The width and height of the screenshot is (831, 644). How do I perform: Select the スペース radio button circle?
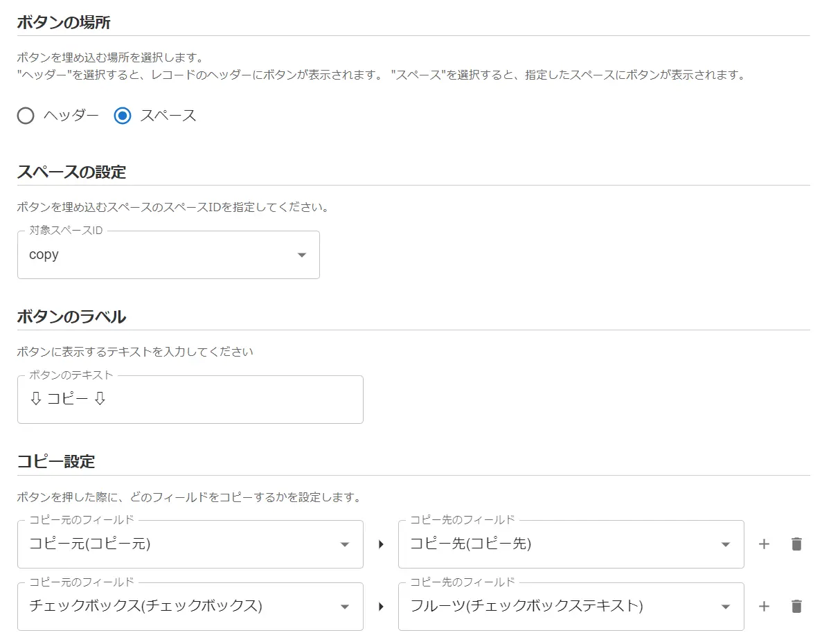123,116
